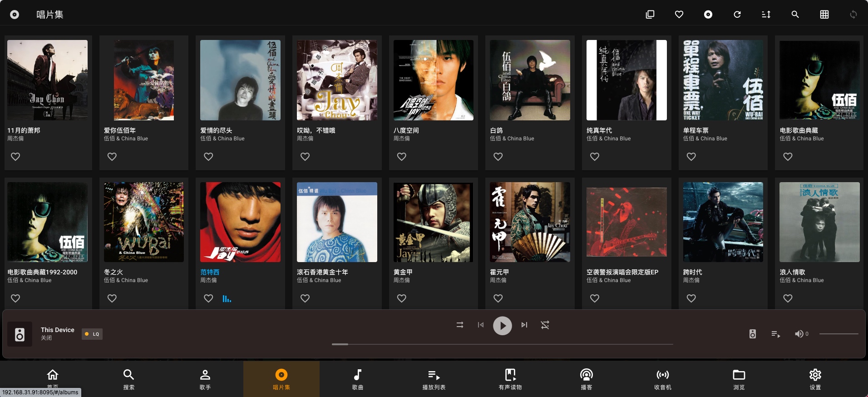Favorite the album 纯真年代
Viewport: 868px width, 397px height.
point(595,157)
